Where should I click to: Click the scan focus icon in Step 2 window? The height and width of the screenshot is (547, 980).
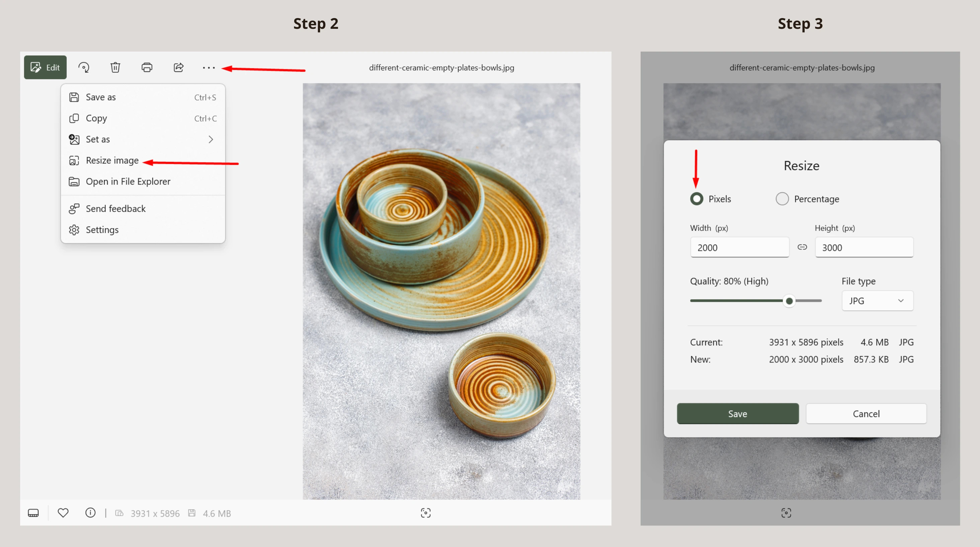click(426, 513)
